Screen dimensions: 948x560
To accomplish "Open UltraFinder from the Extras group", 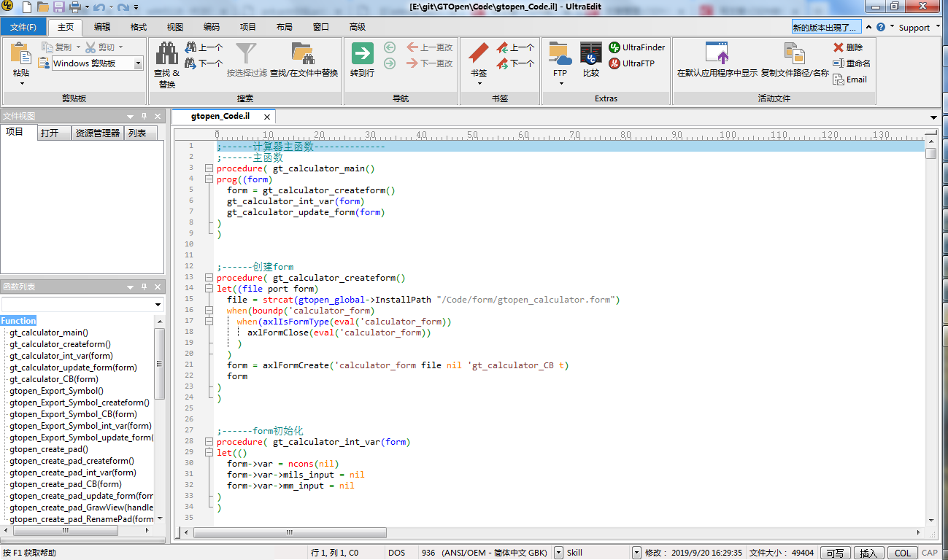I will click(636, 47).
